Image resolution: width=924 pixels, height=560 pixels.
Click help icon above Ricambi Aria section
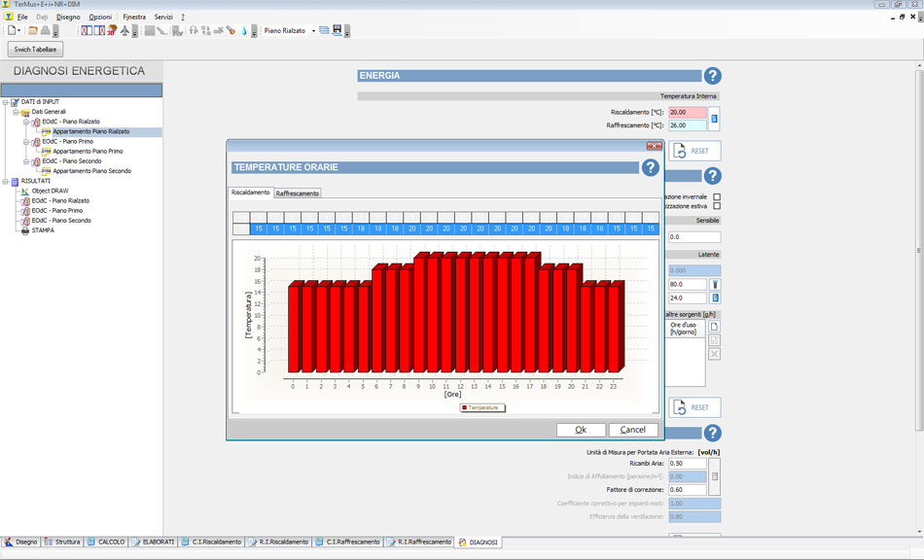click(x=712, y=433)
